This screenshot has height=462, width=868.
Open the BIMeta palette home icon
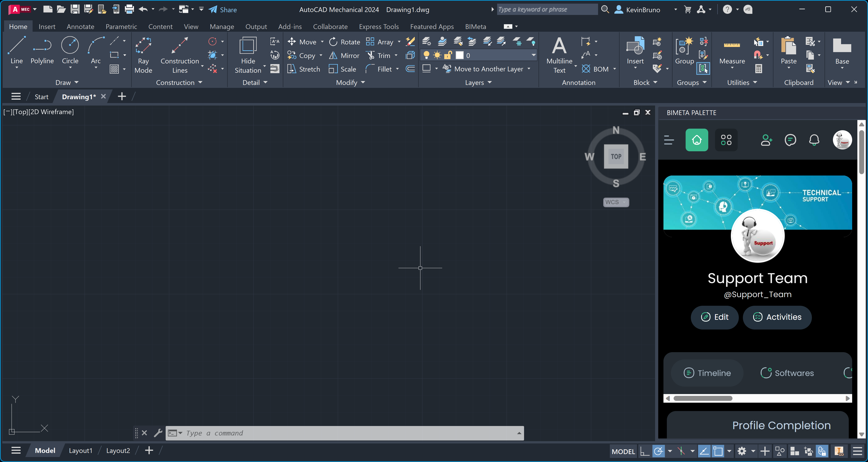pos(697,140)
